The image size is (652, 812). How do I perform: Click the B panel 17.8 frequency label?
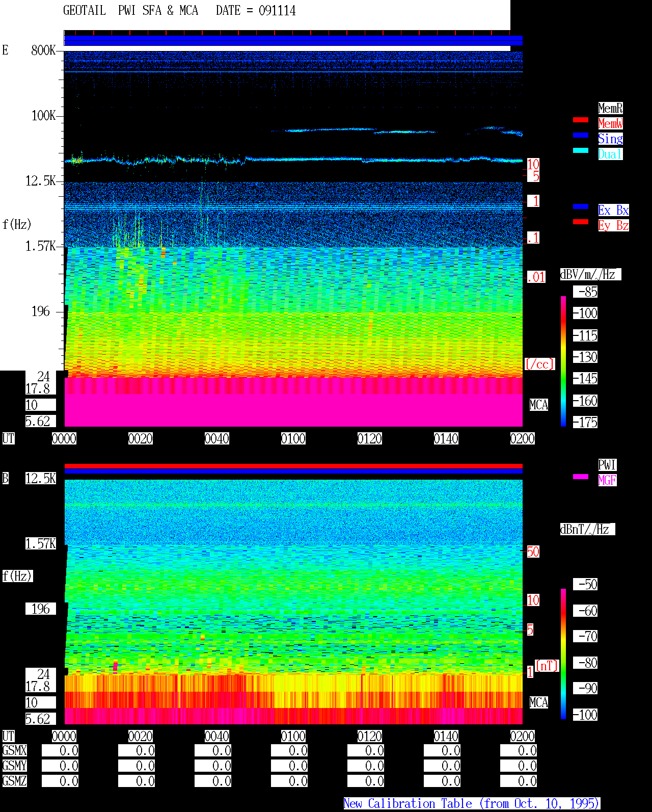(41, 687)
